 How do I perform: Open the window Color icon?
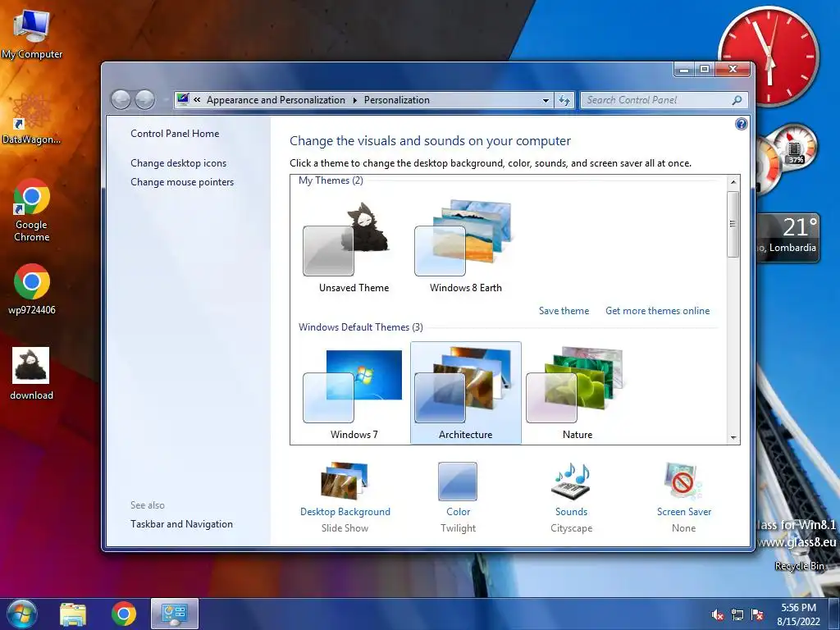pos(458,481)
